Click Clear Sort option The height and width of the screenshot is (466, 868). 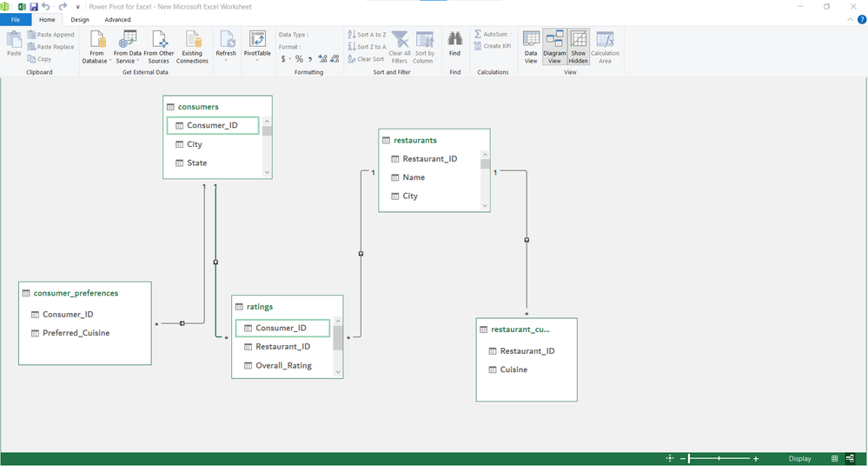point(366,59)
